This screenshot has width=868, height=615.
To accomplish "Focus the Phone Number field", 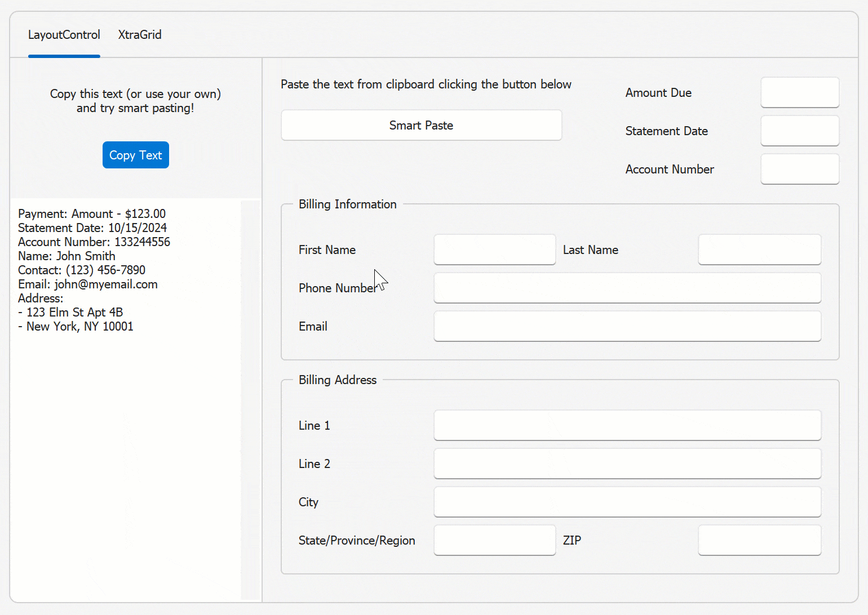I will [x=627, y=288].
